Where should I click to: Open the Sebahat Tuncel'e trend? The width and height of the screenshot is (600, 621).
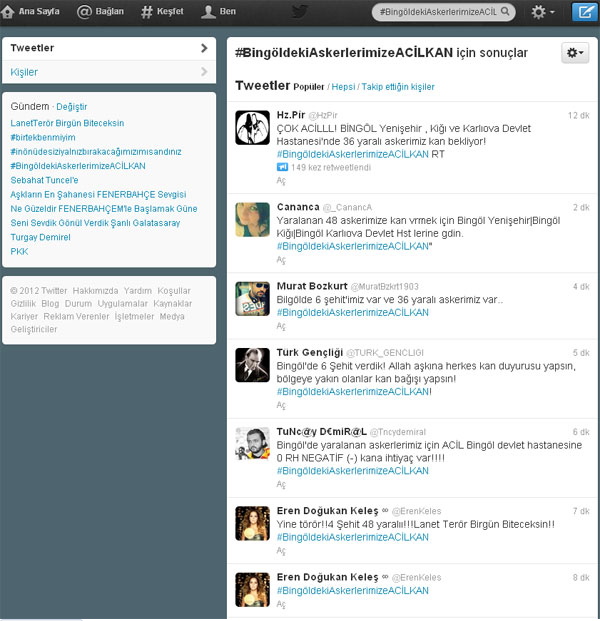click(x=44, y=180)
